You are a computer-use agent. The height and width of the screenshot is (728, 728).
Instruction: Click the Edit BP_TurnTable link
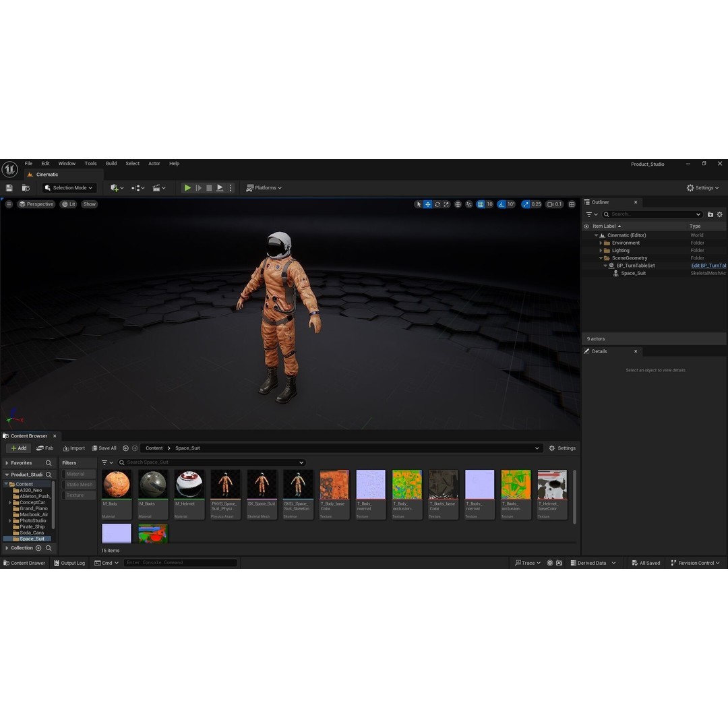(708, 266)
